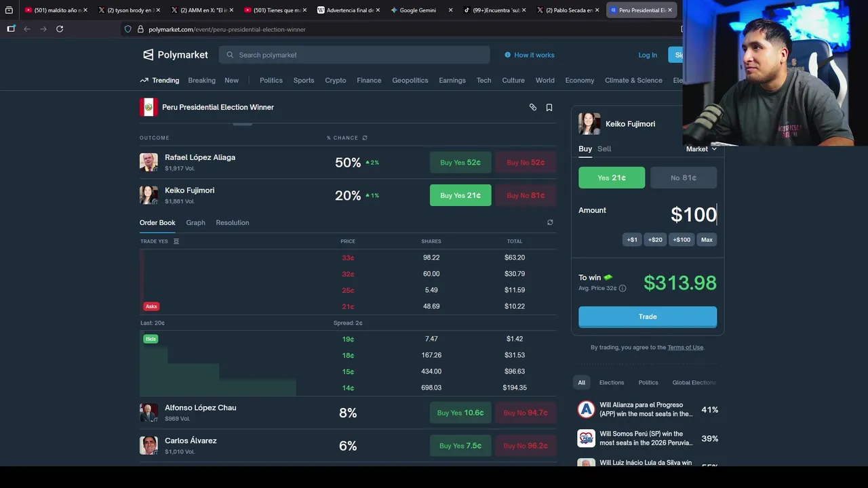Open the Somos Perú market icon

[x=586, y=438]
